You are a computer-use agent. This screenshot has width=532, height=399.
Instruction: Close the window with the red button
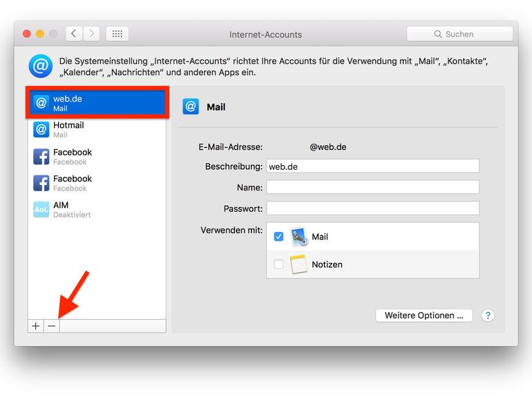(27, 34)
